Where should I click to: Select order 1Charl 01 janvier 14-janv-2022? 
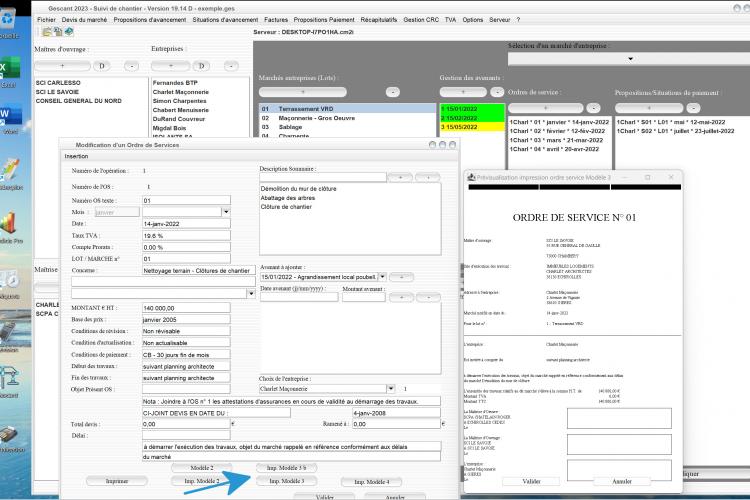[x=559, y=122]
